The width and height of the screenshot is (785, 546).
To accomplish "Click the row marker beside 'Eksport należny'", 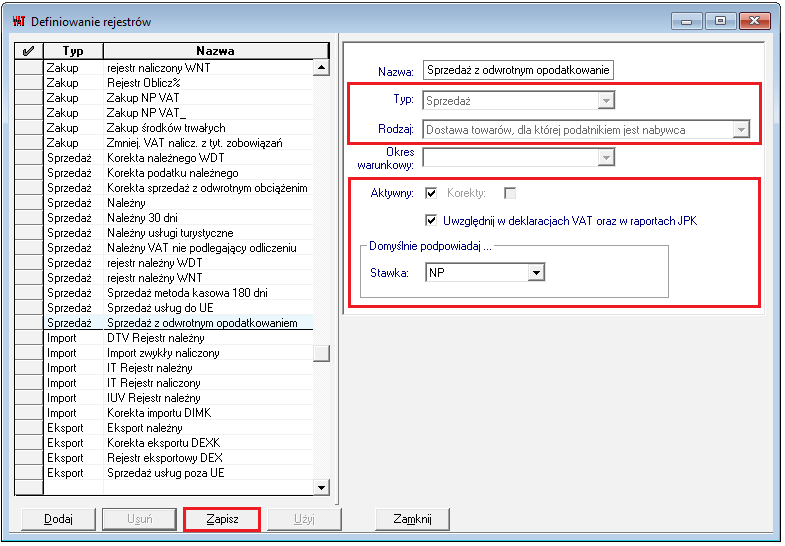I will [29, 428].
